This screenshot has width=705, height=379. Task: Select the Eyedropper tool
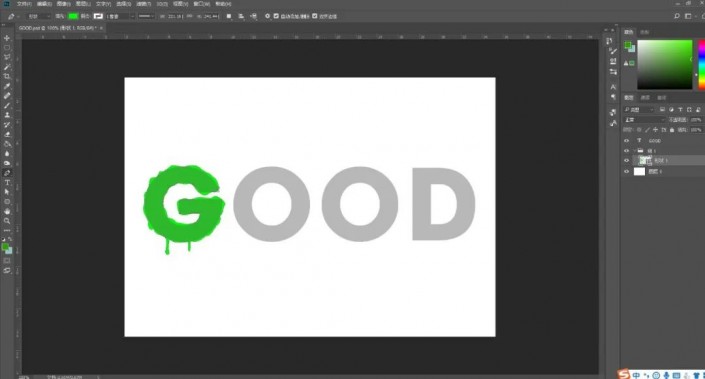(7, 86)
